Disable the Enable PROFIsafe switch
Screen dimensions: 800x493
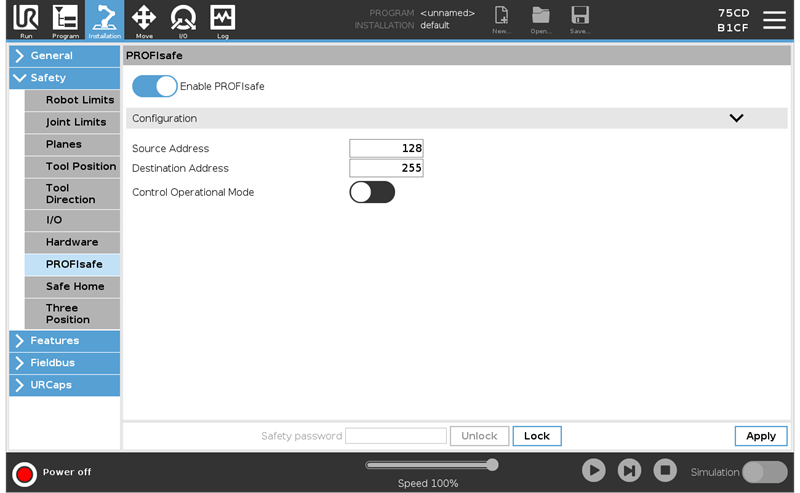point(154,87)
